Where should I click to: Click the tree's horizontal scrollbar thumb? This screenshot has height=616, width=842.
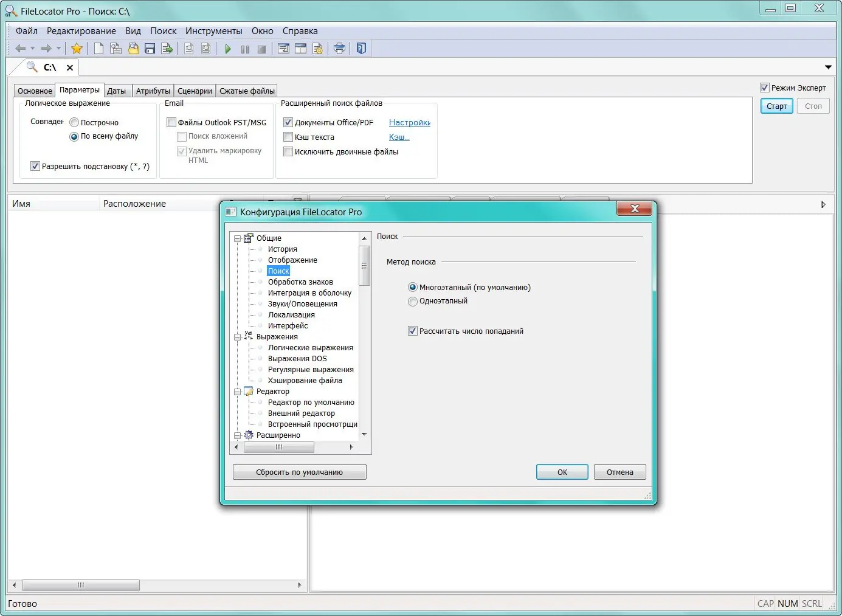coord(279,447)
